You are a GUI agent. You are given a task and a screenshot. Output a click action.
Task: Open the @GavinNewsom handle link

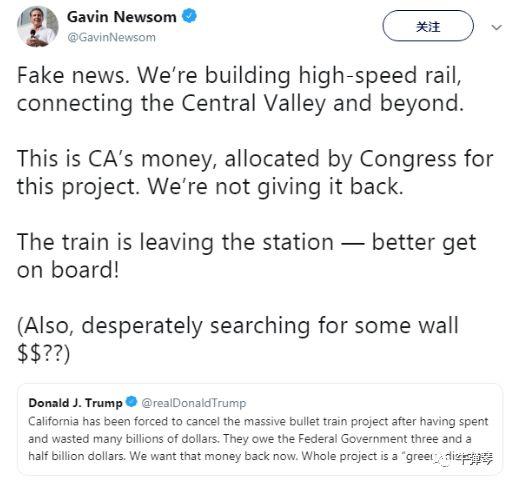click(x=111, y=37)
